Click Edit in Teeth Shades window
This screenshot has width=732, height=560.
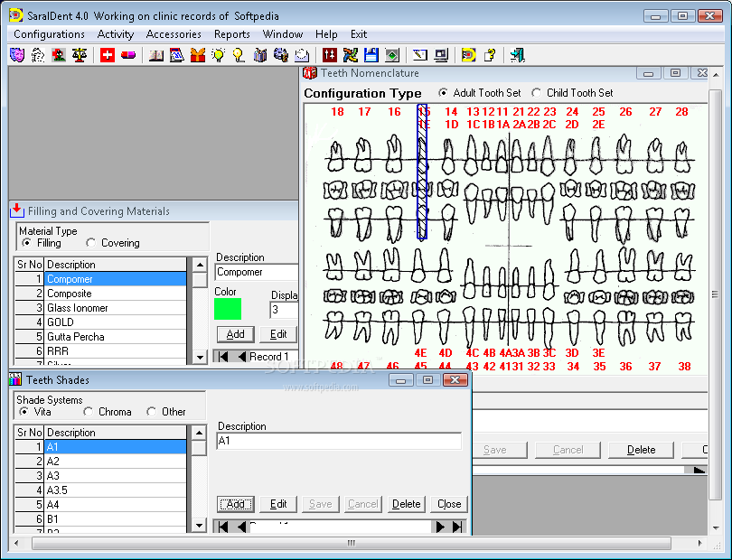coord(278,504)
